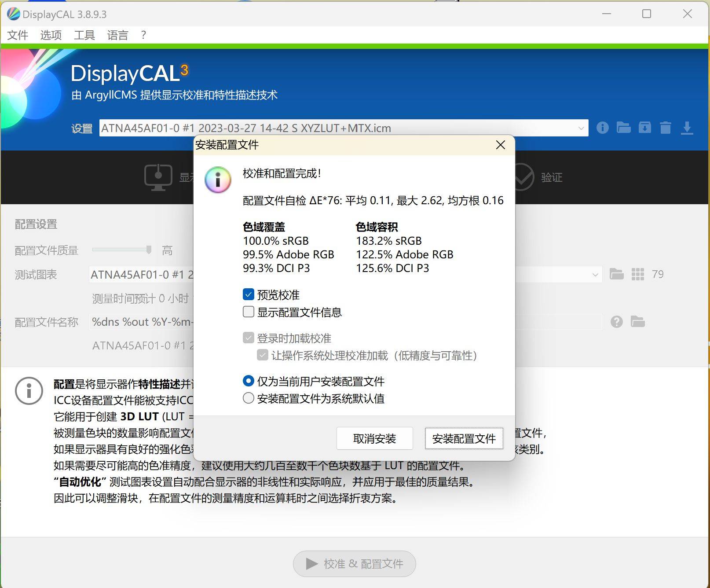Click the 安装配置文件 button
Image resolution: width=710 pixels, height=588 pixels.
point(464,438)
